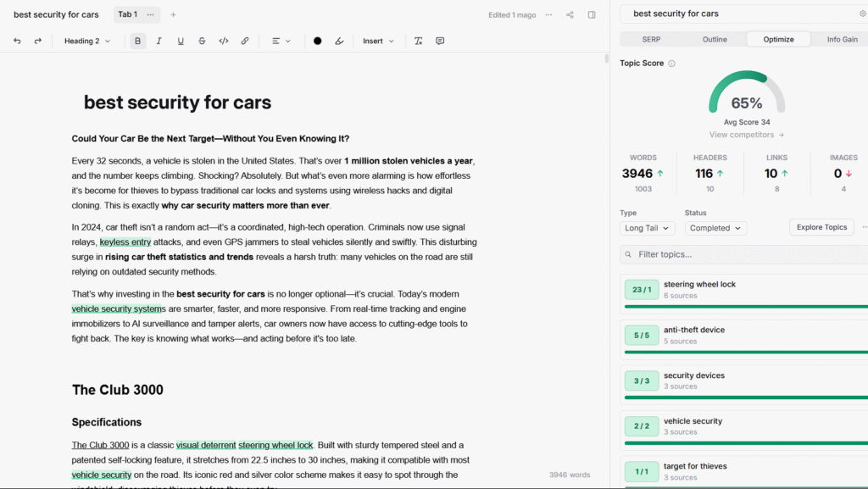Insert inline code formatting
868x489 pixels.
(224, 41)
